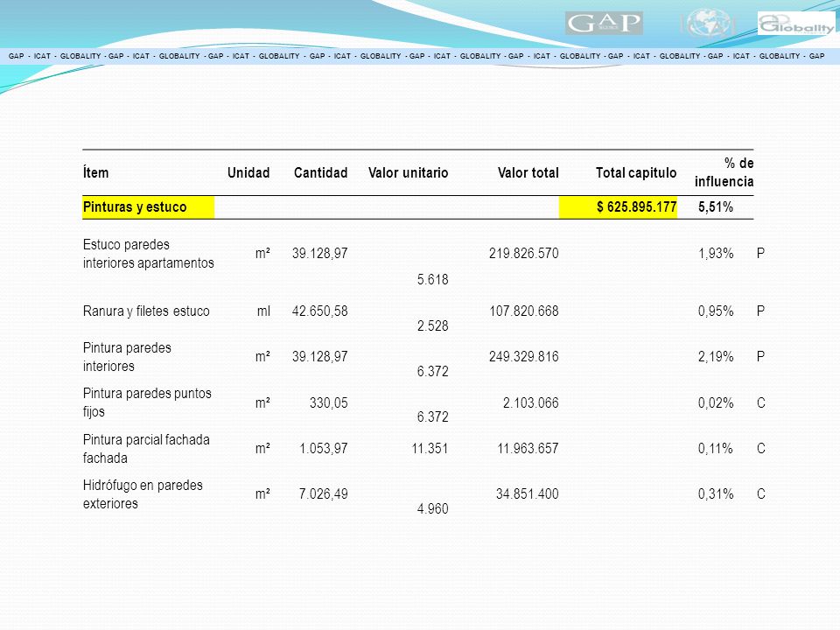Click the 'm²' unit in the Hidrófugo row
The width and height of the screenshot is (840, 630).
point(262,493)
